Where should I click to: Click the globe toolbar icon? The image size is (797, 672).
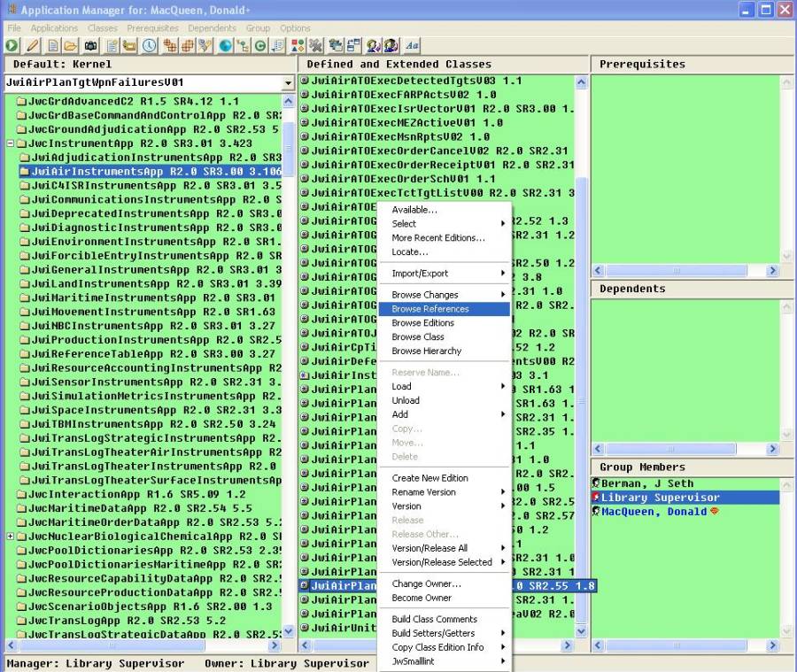coord(224,45)
